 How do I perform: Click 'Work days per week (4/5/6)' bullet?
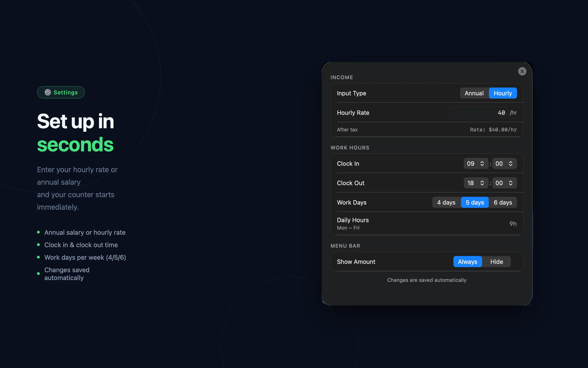85,258
